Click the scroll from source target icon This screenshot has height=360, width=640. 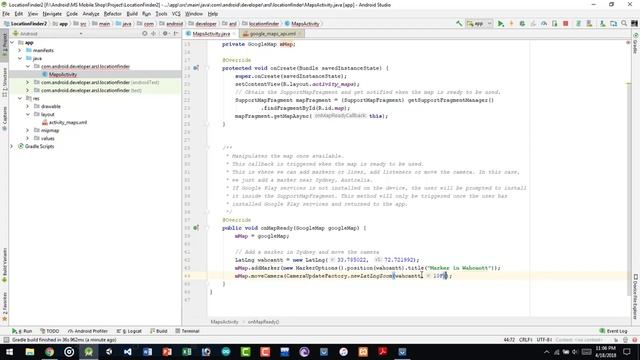click(145, 33)
